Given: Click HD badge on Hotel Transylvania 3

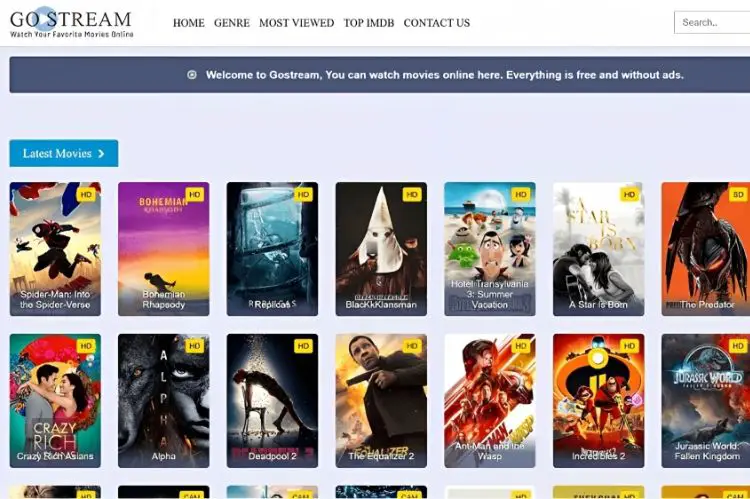Looking at the screenshot, I should pyautogui.click(x=520, y=194).
